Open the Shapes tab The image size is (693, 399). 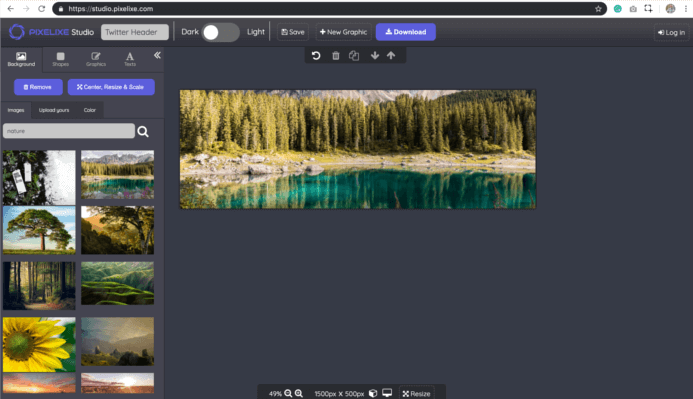coord(61,59)
